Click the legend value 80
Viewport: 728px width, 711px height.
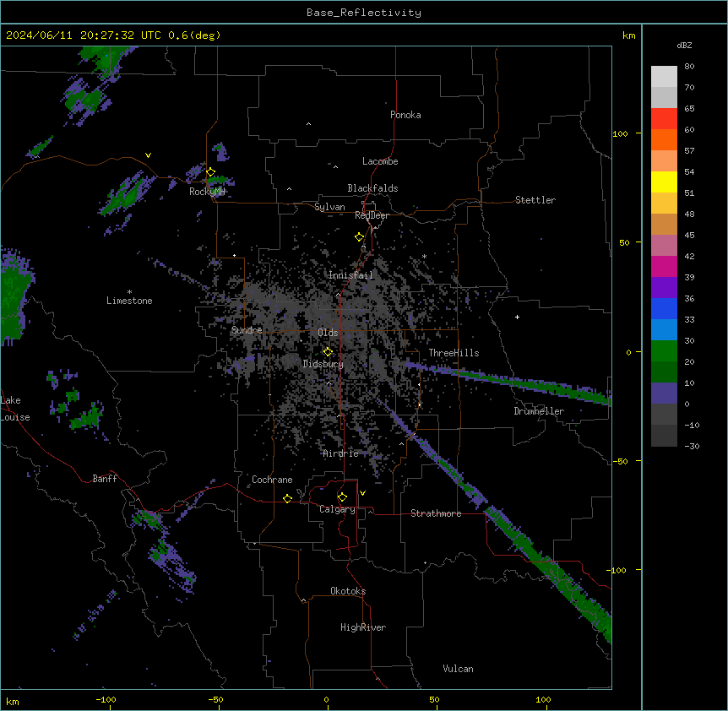[689, 67]
